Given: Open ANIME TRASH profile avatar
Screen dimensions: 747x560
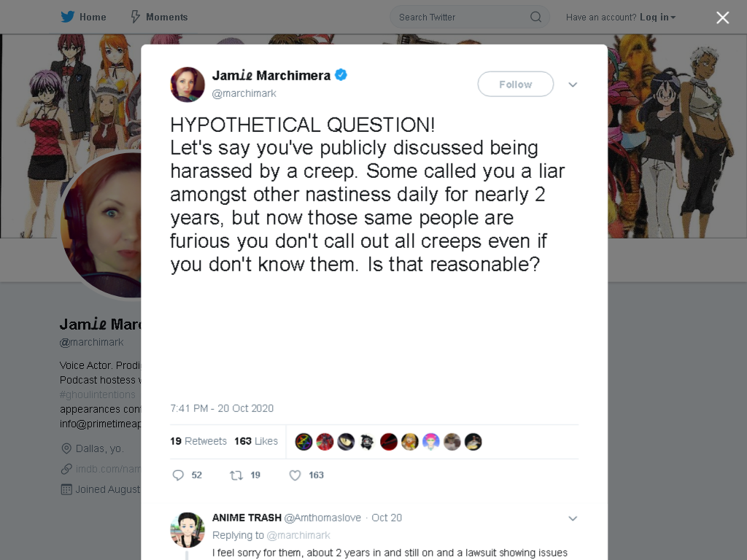Looking at the screenshot, I should [187, 530].
